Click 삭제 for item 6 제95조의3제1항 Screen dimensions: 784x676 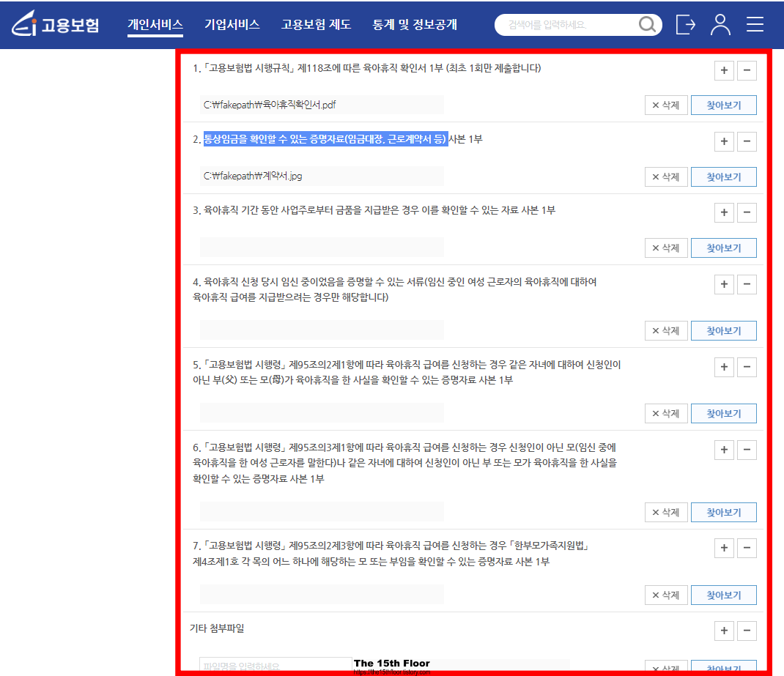(x=666, y=512)
